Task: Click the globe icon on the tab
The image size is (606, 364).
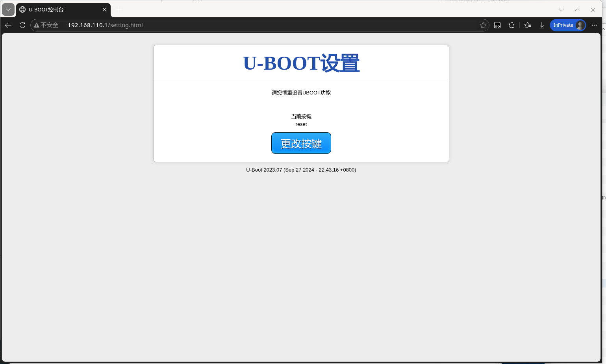Action: pyautogui.click(x=23, y=9)
